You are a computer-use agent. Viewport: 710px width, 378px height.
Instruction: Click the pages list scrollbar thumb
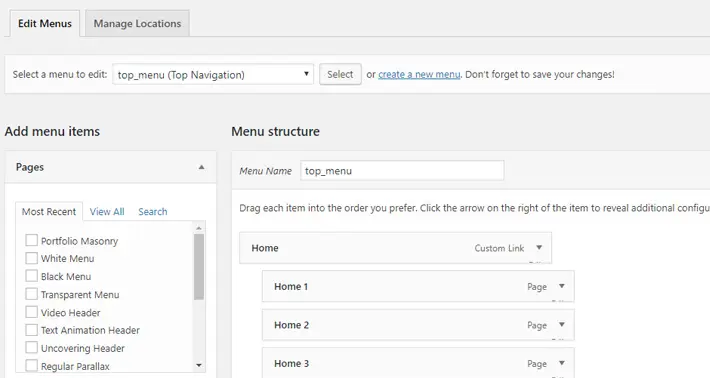[x=199, y=267]
